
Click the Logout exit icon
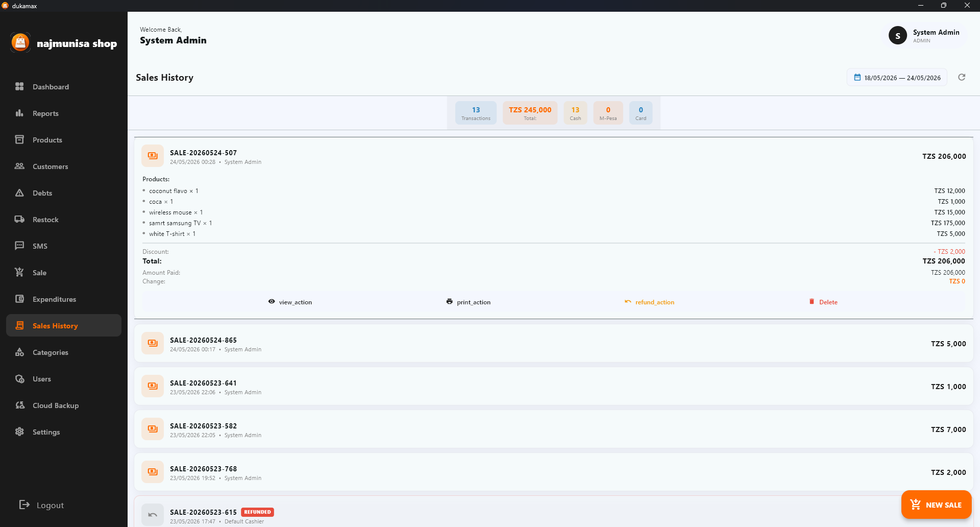click(24, 505)
